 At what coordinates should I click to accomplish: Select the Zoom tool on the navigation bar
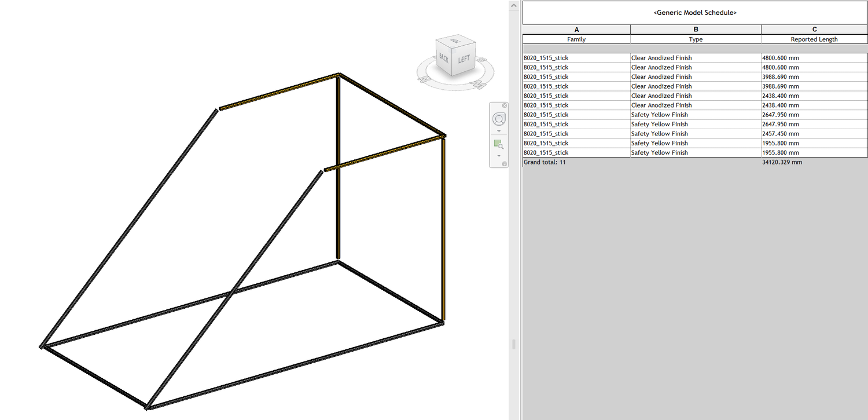[499, 144]
